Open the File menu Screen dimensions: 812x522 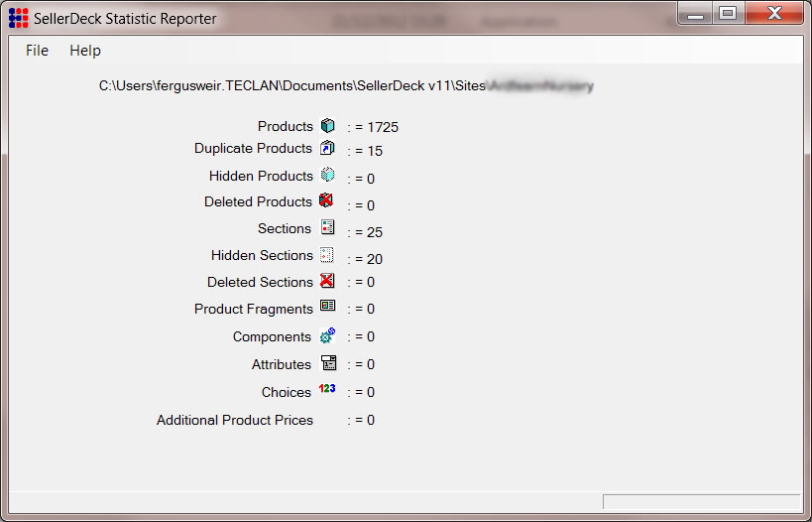pos(37,51)
